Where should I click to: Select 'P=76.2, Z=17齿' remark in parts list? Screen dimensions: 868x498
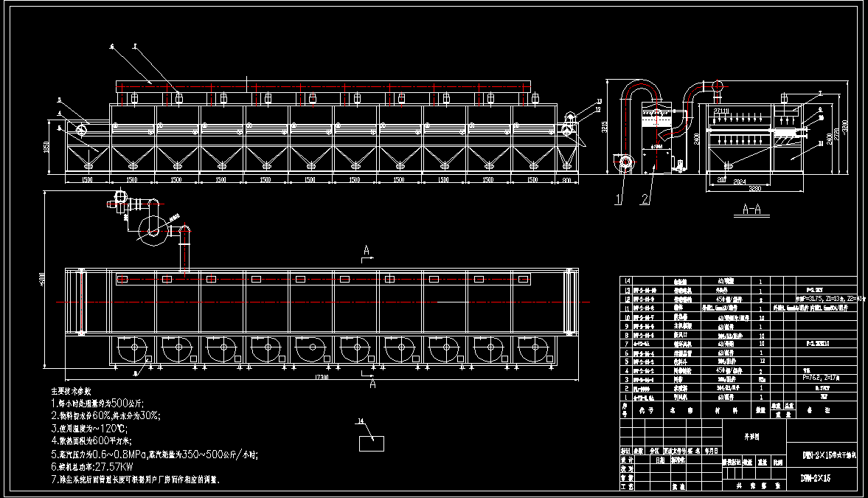[x=821, y=379]
